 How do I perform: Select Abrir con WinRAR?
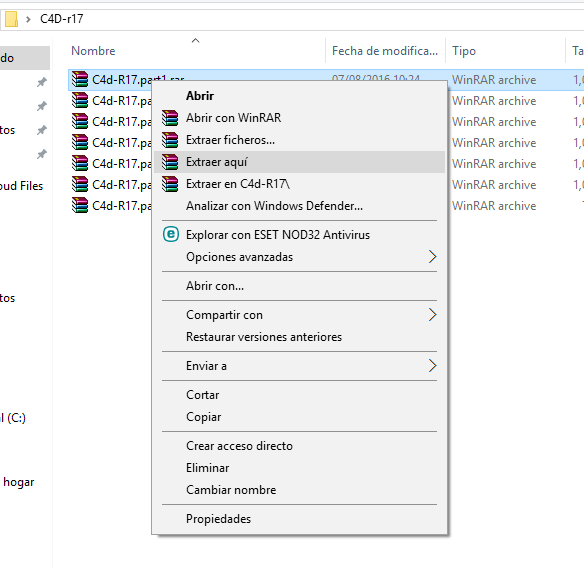click(x=299, y=118)
